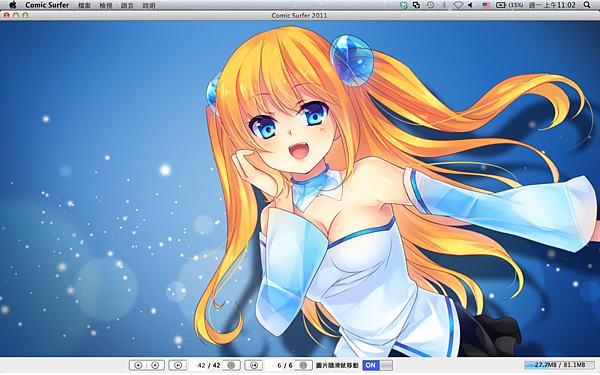Jump to previous volume using button left of 6 / 6

click(253, 365)
